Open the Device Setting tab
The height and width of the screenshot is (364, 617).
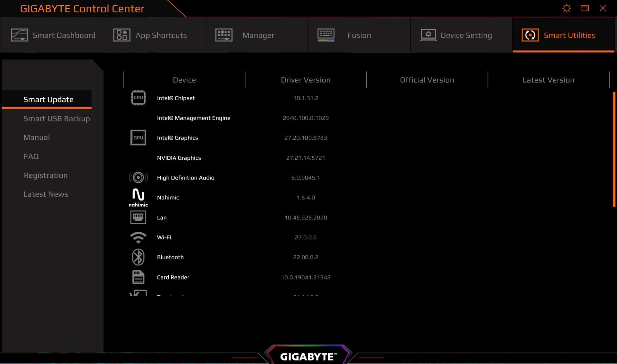[461, 35]
